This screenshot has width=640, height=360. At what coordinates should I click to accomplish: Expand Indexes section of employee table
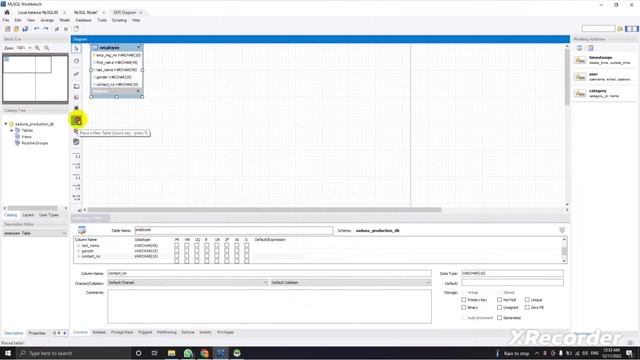click(x=138, y=91)
